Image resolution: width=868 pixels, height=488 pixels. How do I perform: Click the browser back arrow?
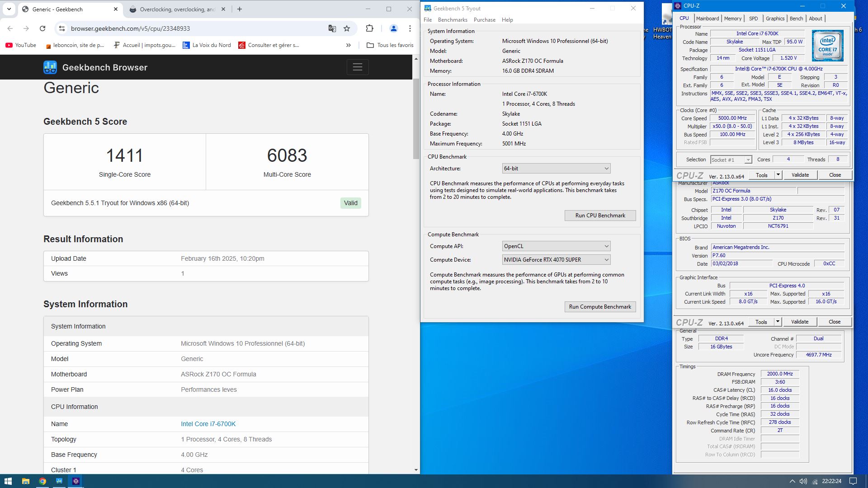pyautogui.click(x=10, y=28)
